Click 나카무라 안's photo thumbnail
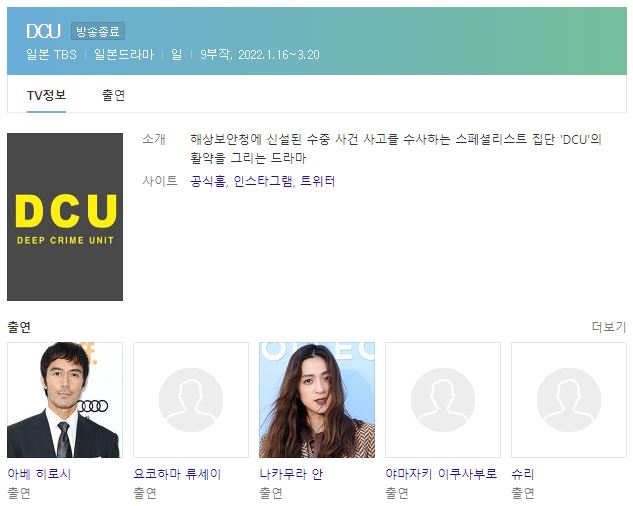This screenshot has width=633, height=506. coord(317,400)
